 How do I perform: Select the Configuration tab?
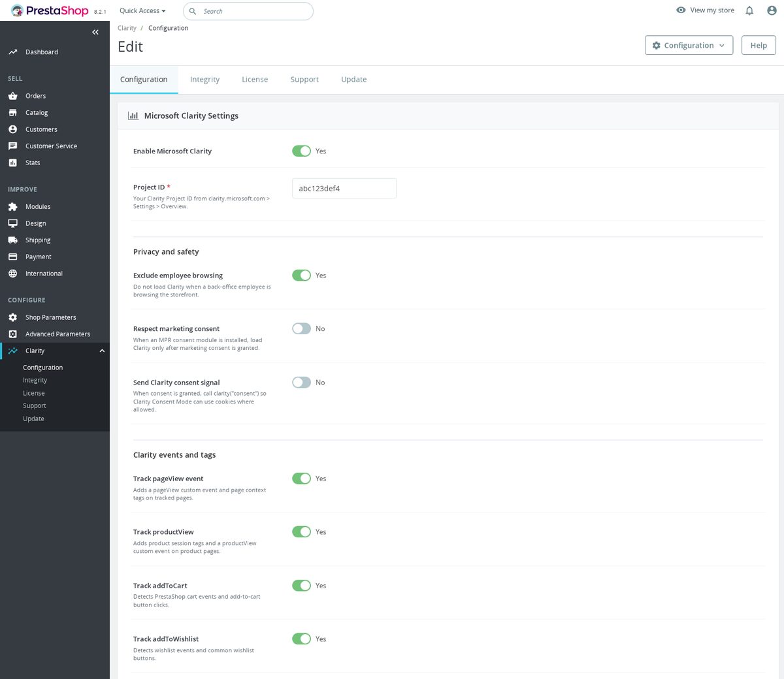(x=144, y=80)
